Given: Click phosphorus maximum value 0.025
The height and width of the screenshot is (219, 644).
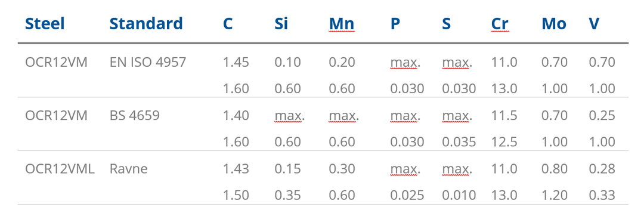Looking at the screenshot, I should point(407,195).
